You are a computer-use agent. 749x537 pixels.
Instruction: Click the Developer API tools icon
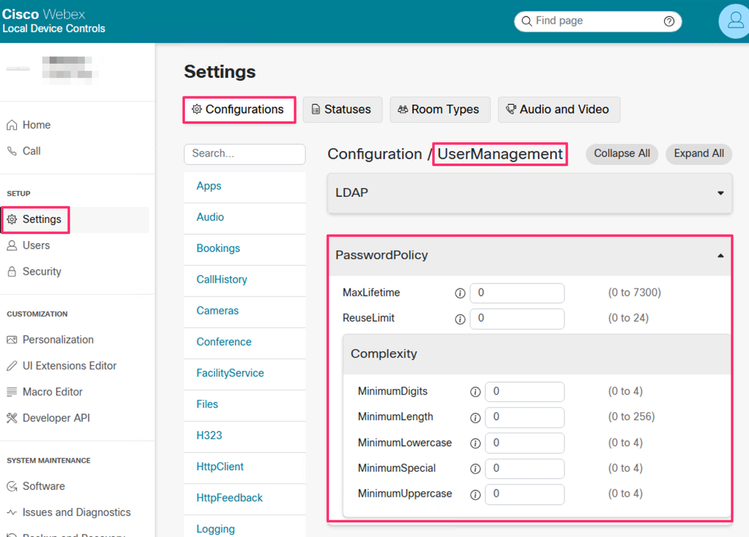tap(12, 418)
